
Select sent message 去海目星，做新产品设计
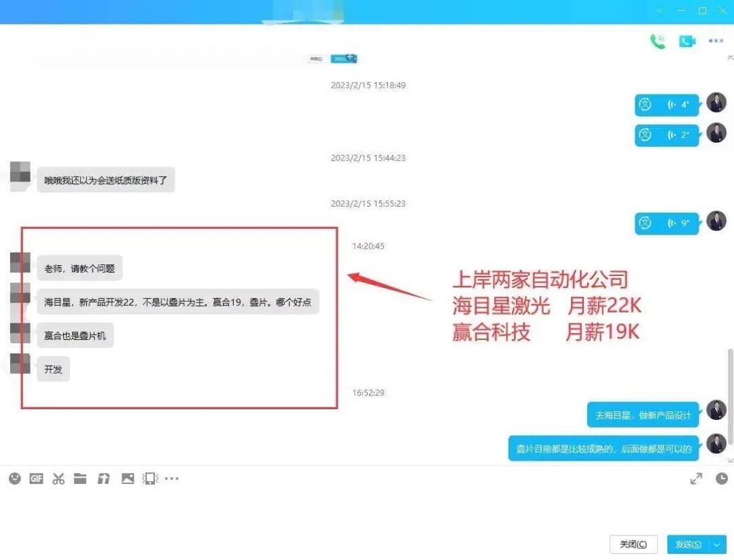coord(643,415)
